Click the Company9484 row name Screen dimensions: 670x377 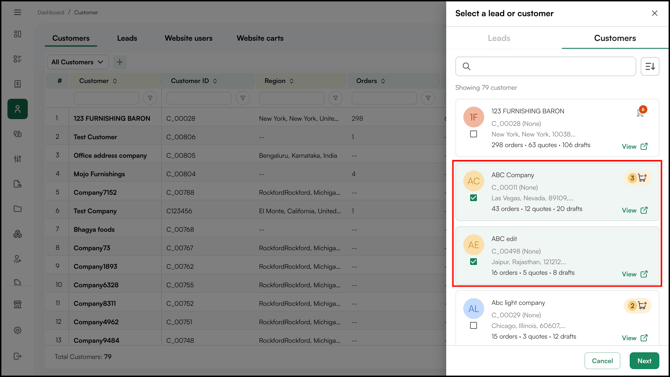[x=96, y=341]
